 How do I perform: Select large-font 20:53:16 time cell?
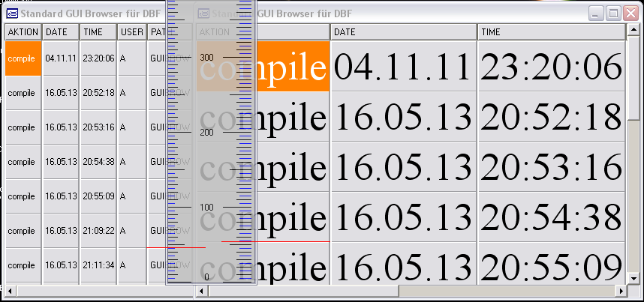click(551, 166)
